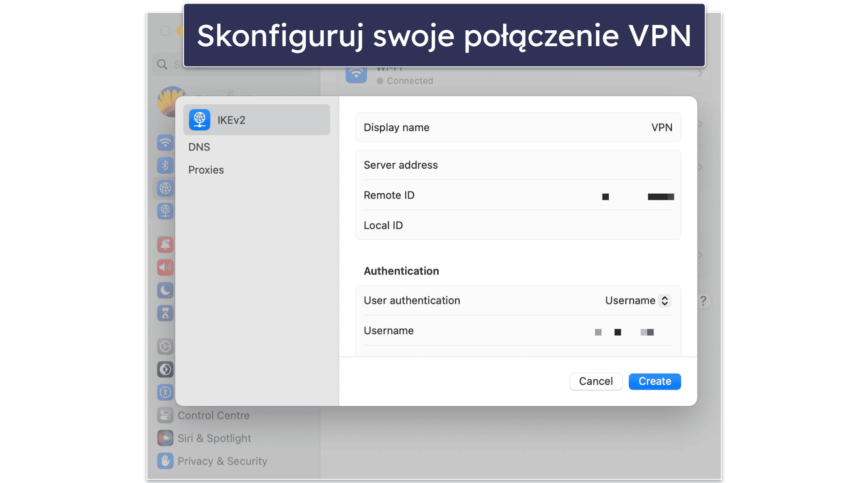Viewport: 868px width, 483px height.
Task: Open Focus moon icon in the sidebar
Action: click(165, 290)
